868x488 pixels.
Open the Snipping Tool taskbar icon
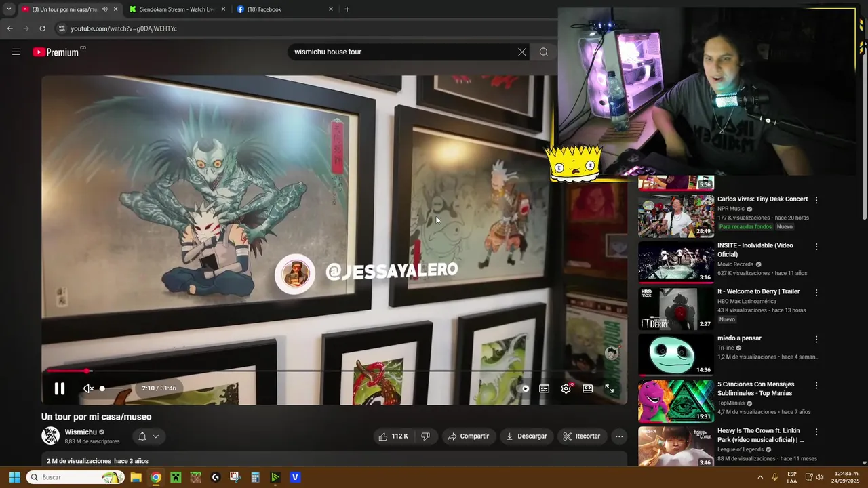coord(235,477)
